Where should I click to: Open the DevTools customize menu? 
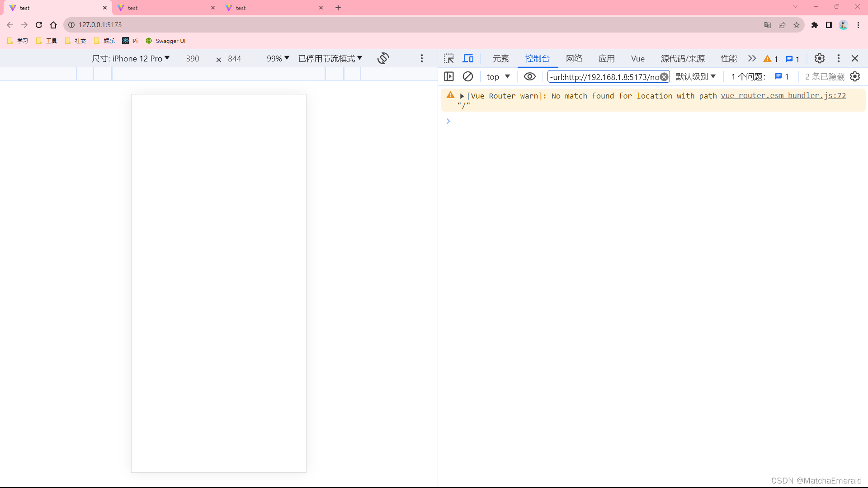pyautogui.click(x=839, y=58)
